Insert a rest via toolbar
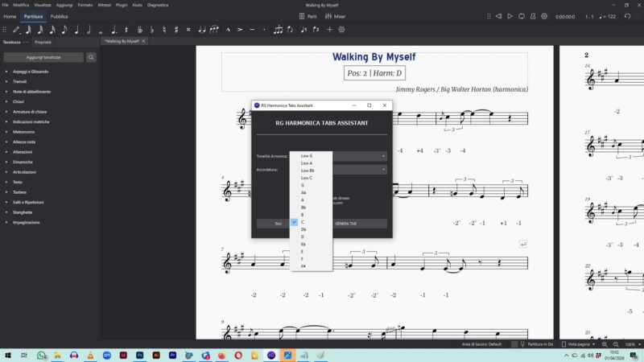Image resolution: width=644 pixels, height=362 pixels. point(126,30)
